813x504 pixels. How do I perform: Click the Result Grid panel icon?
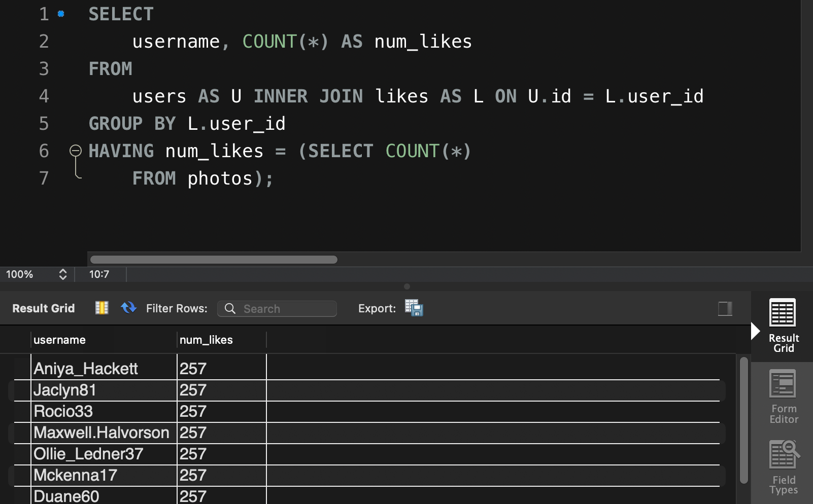pyautogui.click(x=783, y=313)
